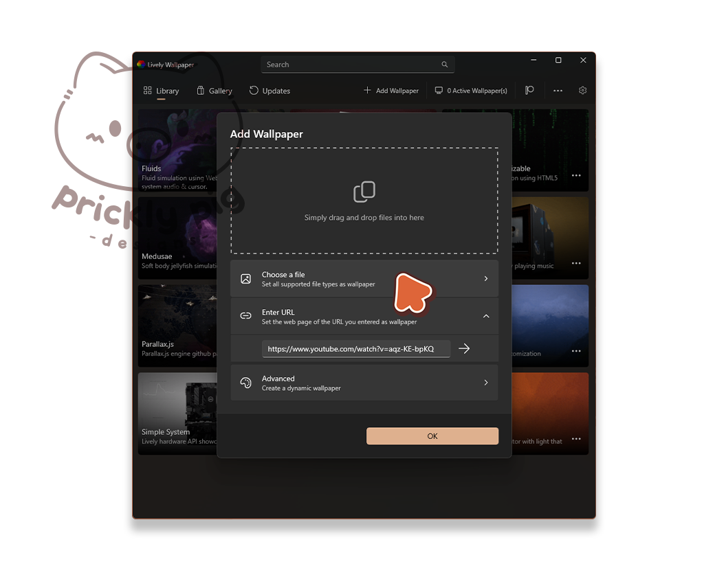The height and width of the screenshot is (588, 704).
Task: Switch to the Gallery tab
Action: tap(214, 91)
